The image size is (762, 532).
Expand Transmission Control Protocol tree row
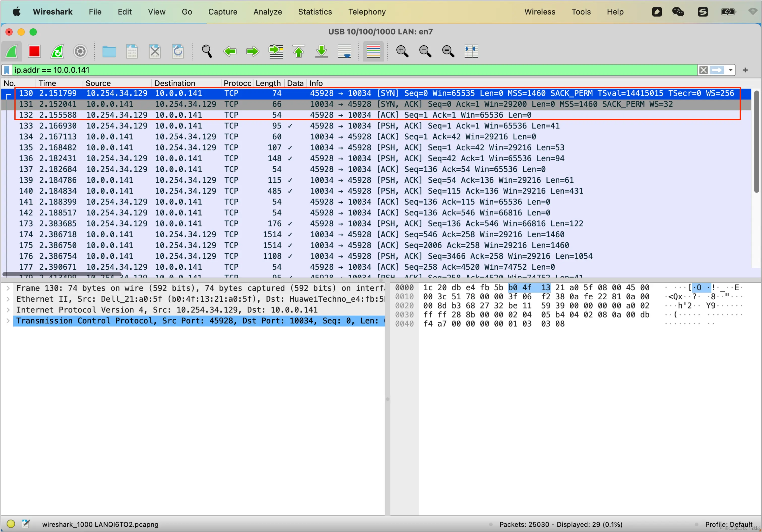pyautogui.click(x=8, y=321)
